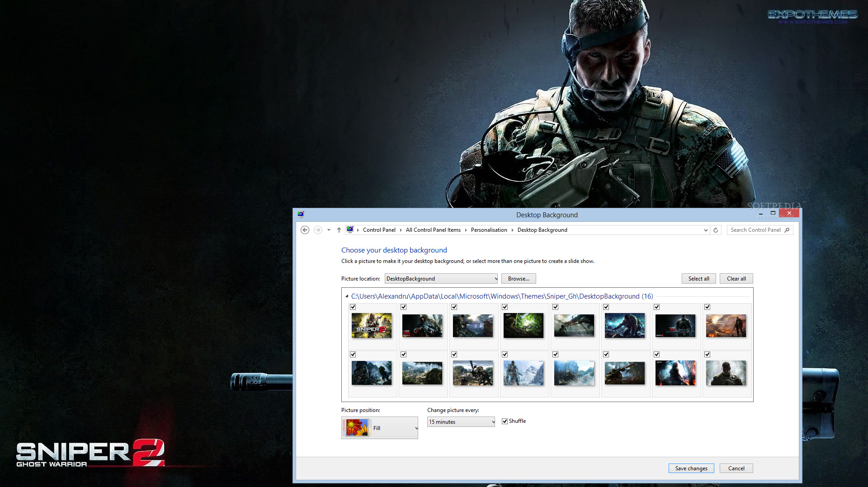Select the red rifle sniper wallpaper thumbnail
This screenshot has height=487, width=868.
(x=422, y=326)
